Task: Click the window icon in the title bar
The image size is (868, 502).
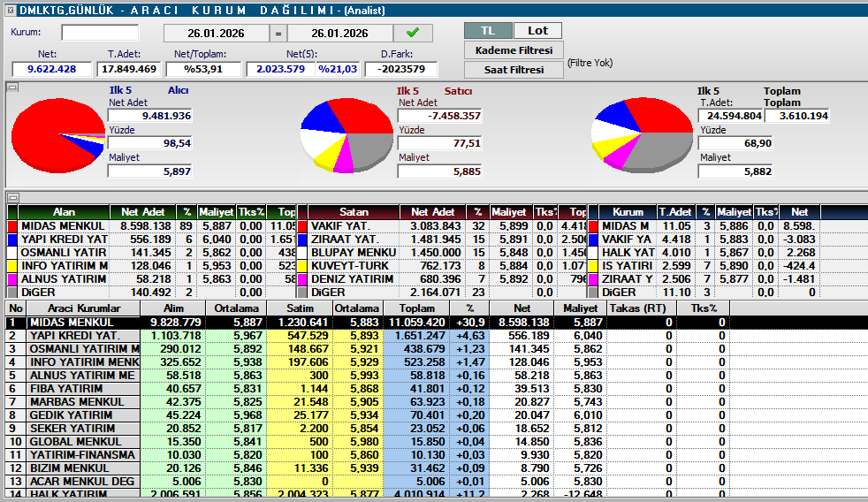Action: click(8, 8)
